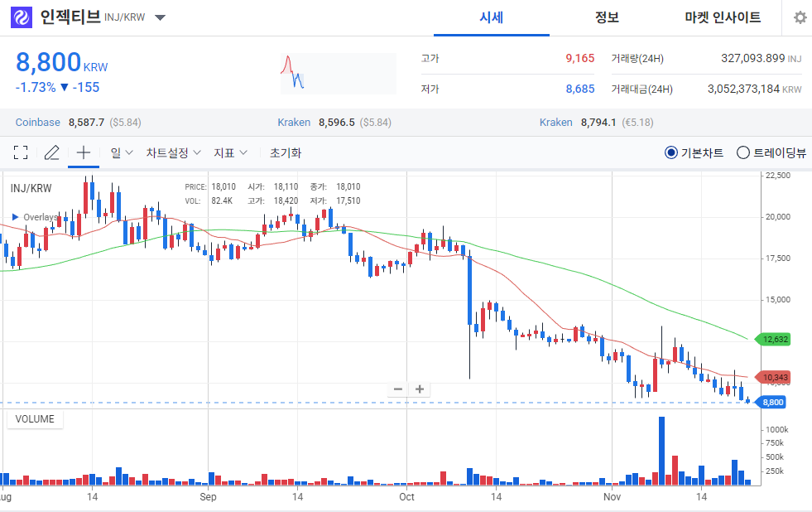Switch to the 정보 tab
This screenshot has height=512, width=812.
[x=607, y=17]
